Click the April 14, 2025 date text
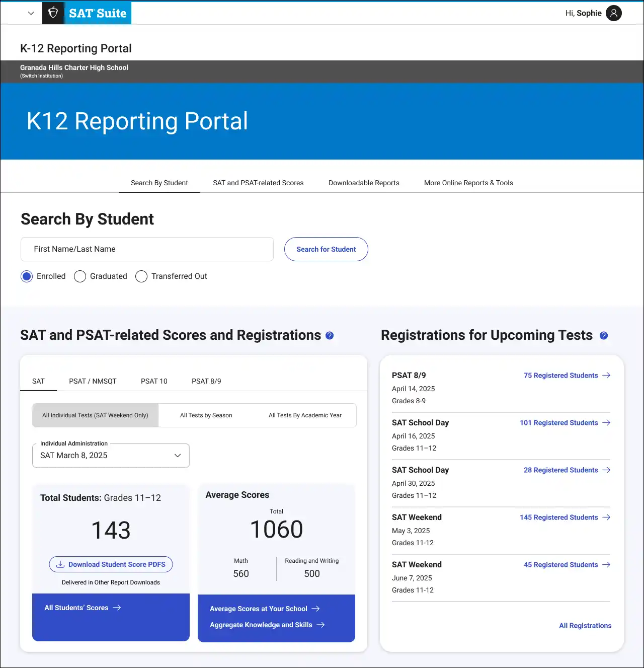Screen dimensions: 644x668 tap(413, 389)
